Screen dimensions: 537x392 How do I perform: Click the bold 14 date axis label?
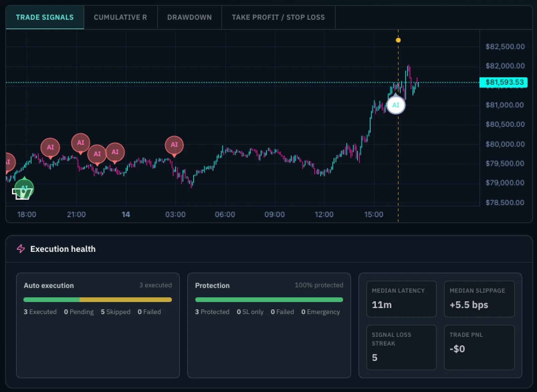[126, 214]
